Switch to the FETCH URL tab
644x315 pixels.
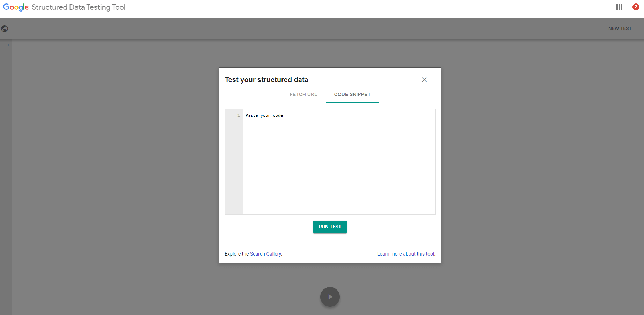tap(303, 94)
